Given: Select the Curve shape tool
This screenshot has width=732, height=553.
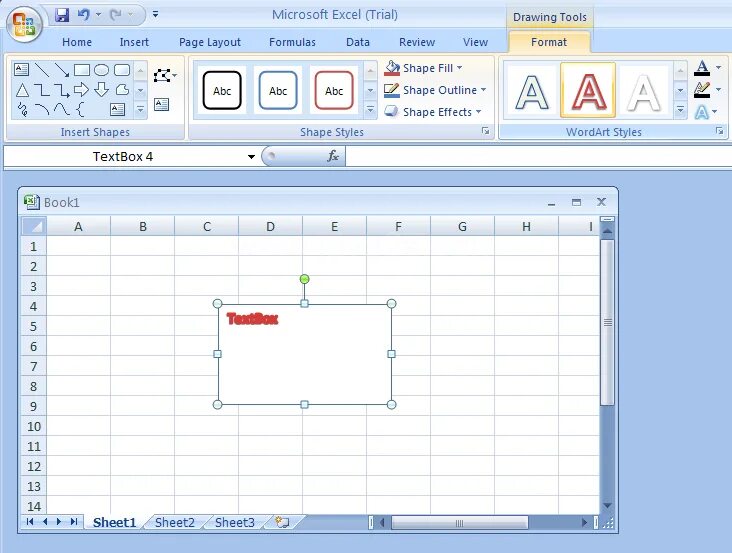Looking at the screenshot, I should click(x=62, y=110).
